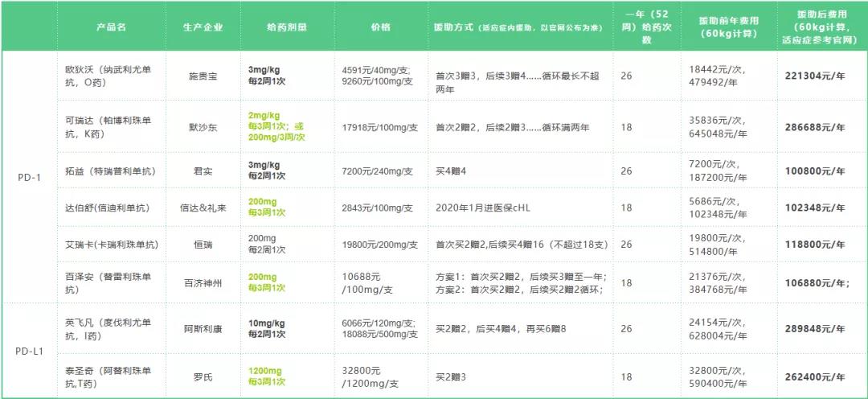Viewport: 868px width, 399px height.
Task: Click the 7200元/240mg/支 price cell
Action: coord(378,171)
